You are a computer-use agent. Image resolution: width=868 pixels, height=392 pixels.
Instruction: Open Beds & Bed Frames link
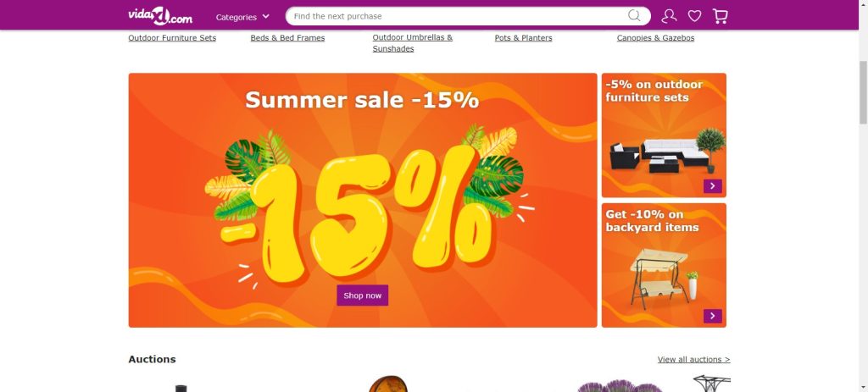287,37
